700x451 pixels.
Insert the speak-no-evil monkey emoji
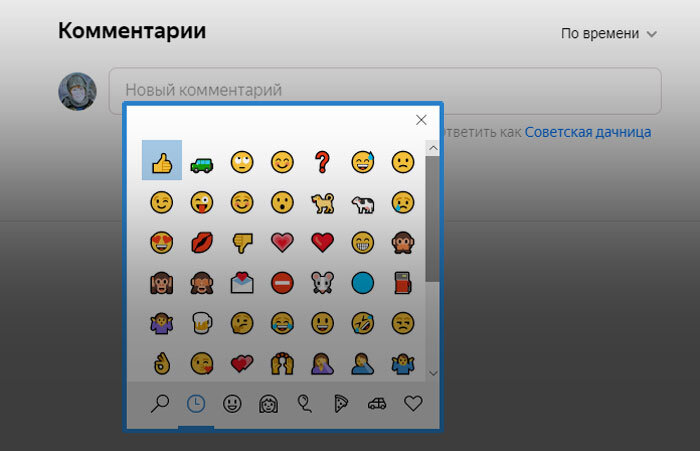point(403,242)
